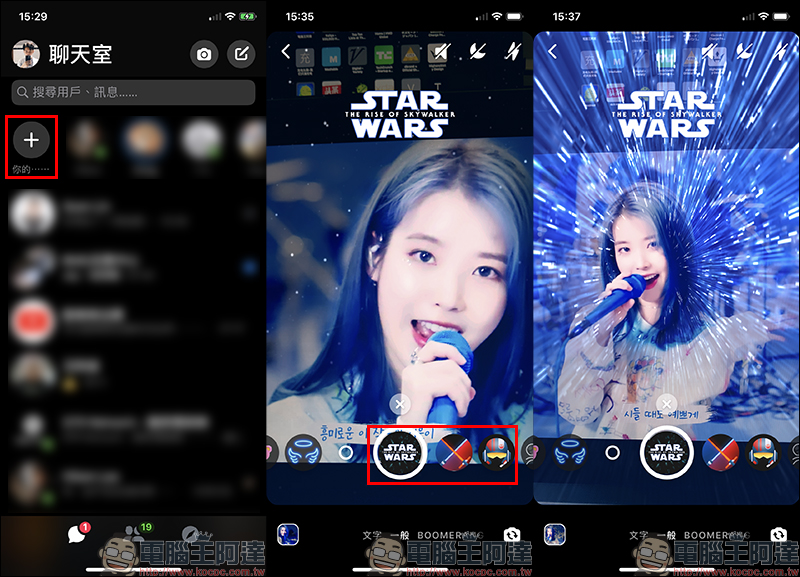Go back from the 15:35 camera screen
This screenshot has width=800, height=577.
point(286,51)
